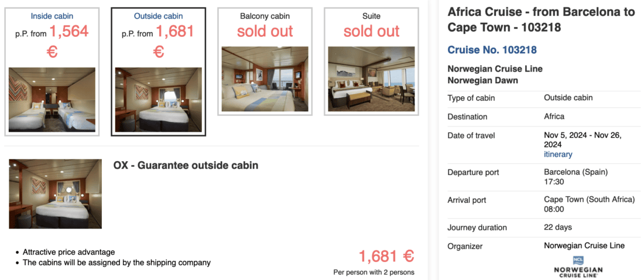Click the OX - Guarantee outside cabin heading
Viewport: 644px width, 280px height.
pos(186,165)
